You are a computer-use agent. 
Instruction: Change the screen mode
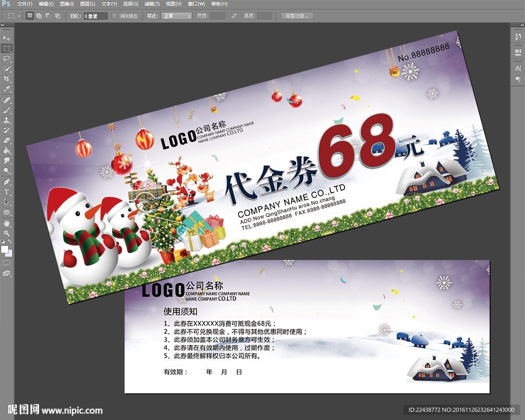[7, 273]
